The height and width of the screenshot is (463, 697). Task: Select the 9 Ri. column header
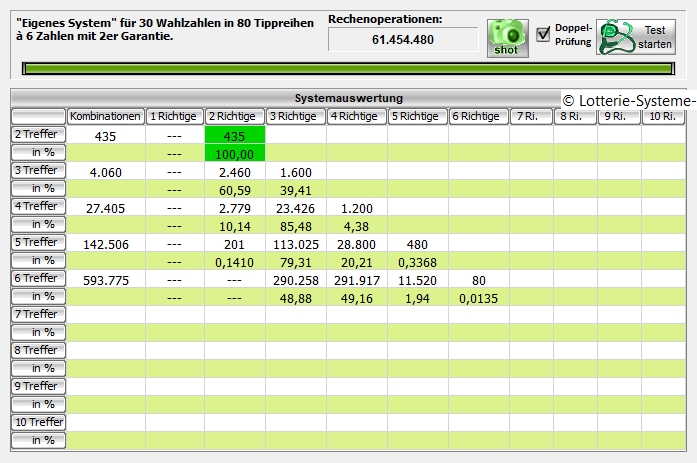(x=619, y=116)
